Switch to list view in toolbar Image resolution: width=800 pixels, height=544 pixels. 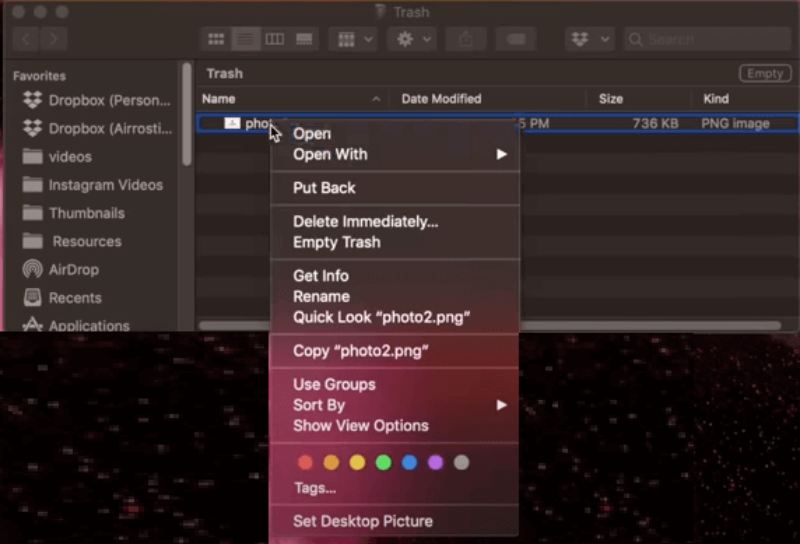245,39
